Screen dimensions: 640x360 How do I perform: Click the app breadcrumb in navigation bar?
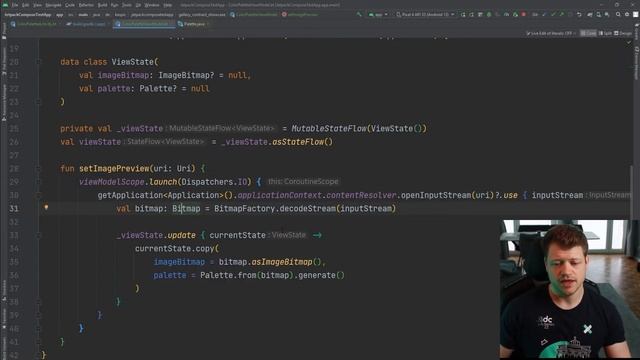pos(60,15)
